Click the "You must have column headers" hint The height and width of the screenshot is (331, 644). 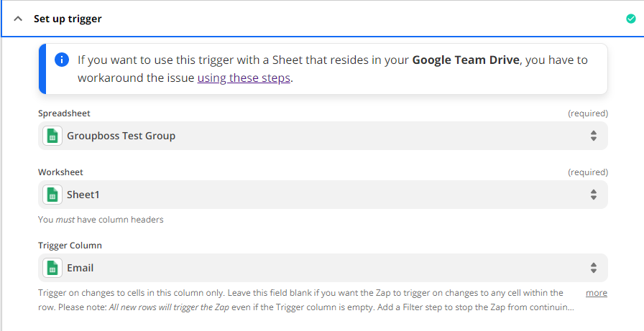pyautogui.click(x=101, y=220)
